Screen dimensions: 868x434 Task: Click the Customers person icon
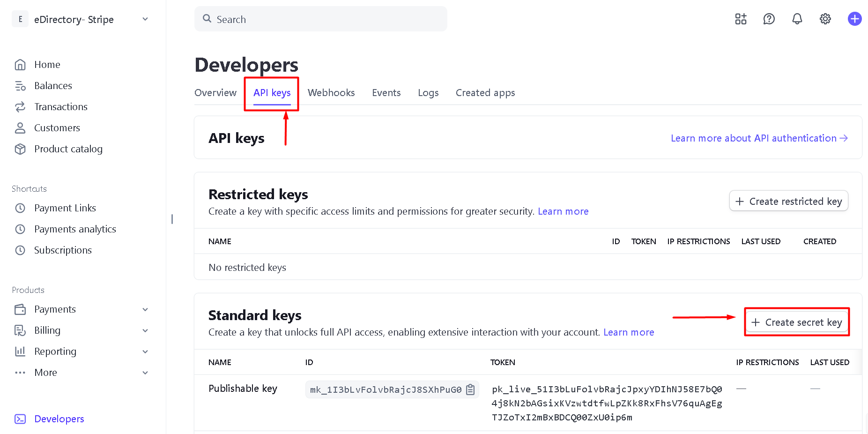coord(20,128)
